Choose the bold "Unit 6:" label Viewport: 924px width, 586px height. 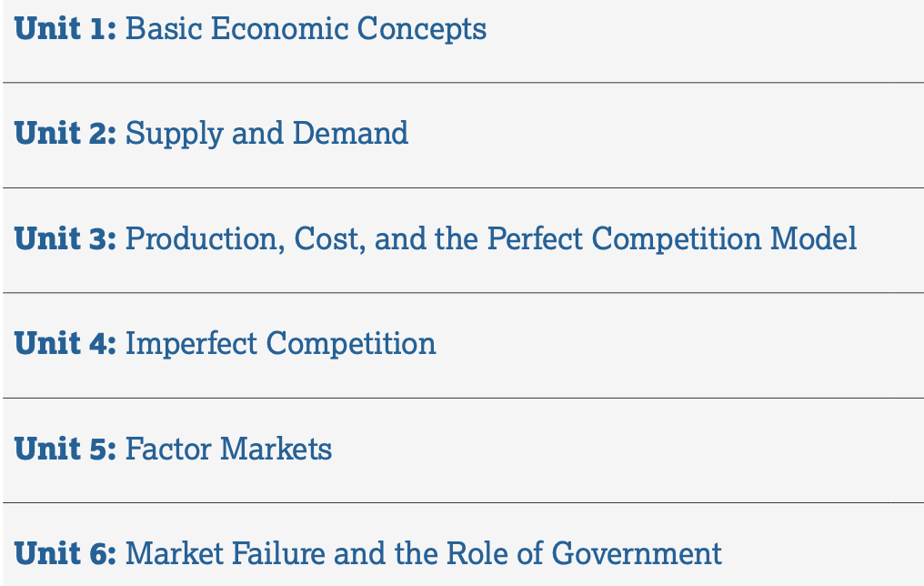tap(65, 553)
